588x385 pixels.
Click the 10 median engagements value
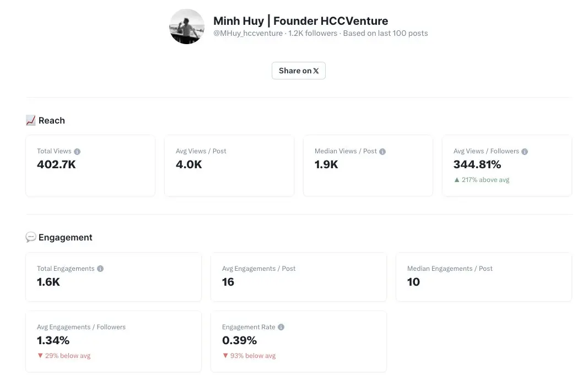point(414,282)
